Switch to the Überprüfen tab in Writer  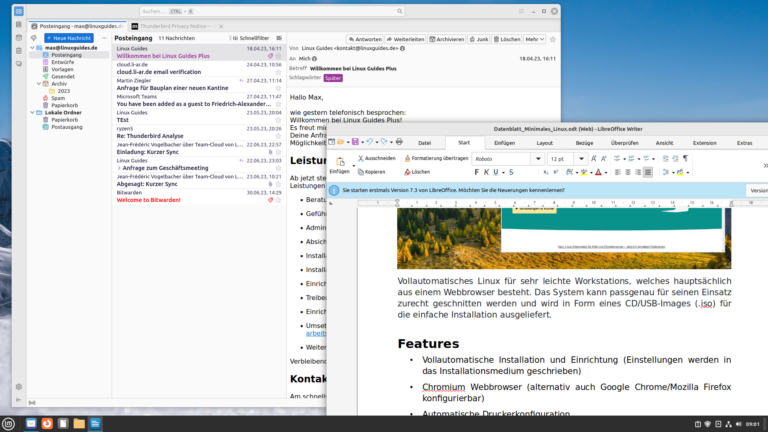(x=624, y=143)
